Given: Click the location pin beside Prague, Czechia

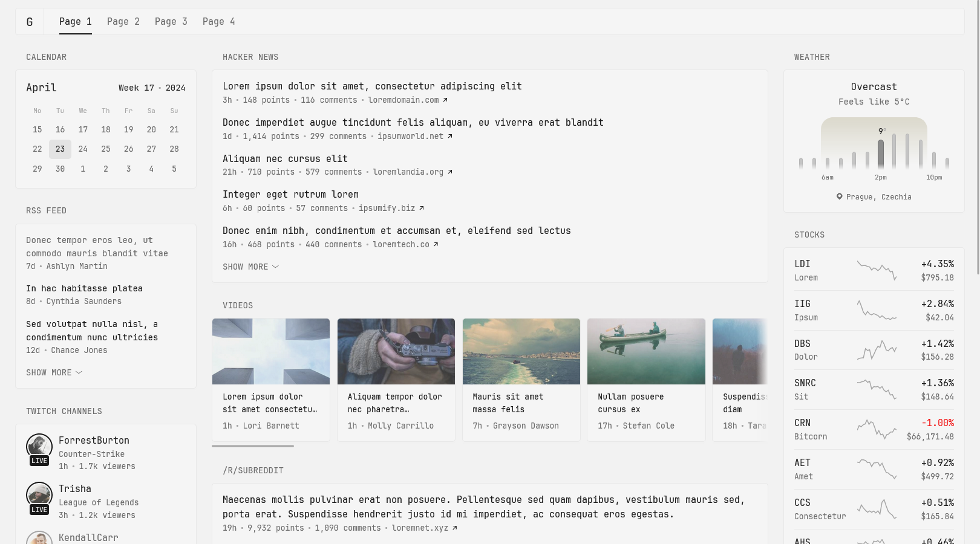Looking at the screenshot, I should [x=839, y=196].
